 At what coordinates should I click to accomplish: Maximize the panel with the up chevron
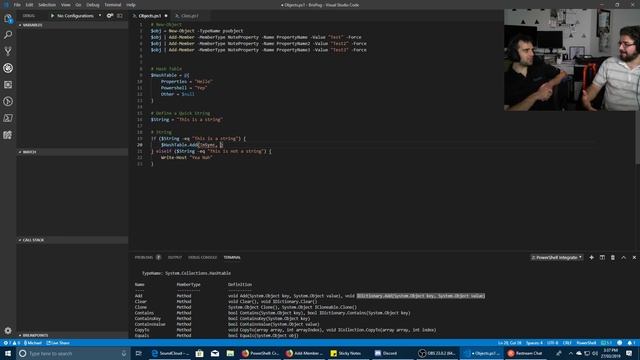pyautogui.click(x=623, y=258)
